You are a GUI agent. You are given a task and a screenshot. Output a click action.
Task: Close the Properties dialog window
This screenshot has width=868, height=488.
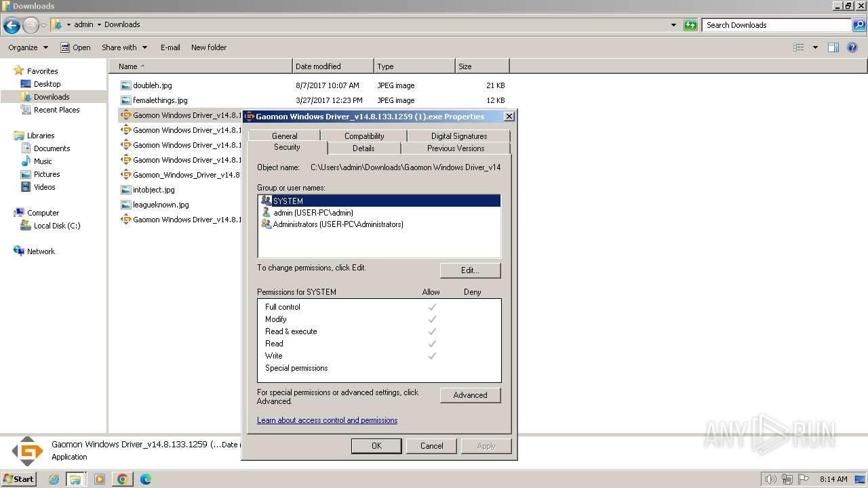[509, 117]
